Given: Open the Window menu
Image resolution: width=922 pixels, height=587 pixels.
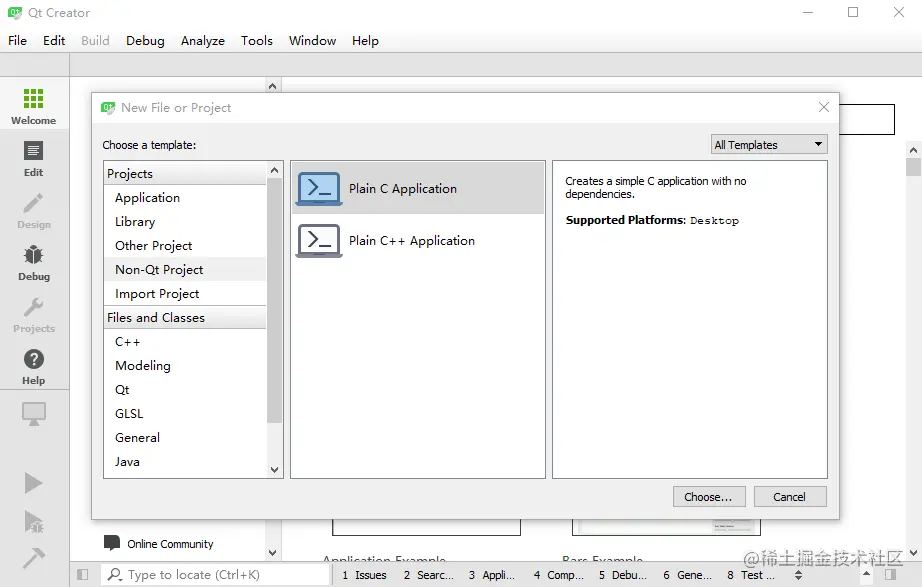Looking at the screenshot, I should [x=312, y=41].
